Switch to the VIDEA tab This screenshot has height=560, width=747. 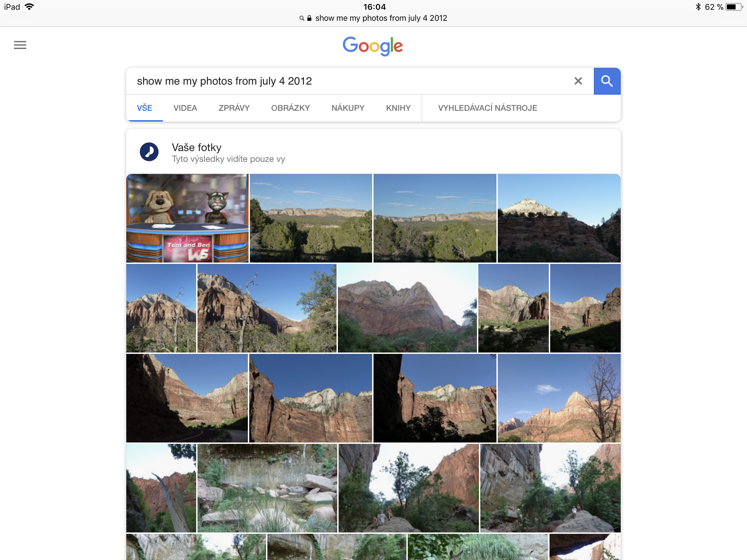pos(185,108)
